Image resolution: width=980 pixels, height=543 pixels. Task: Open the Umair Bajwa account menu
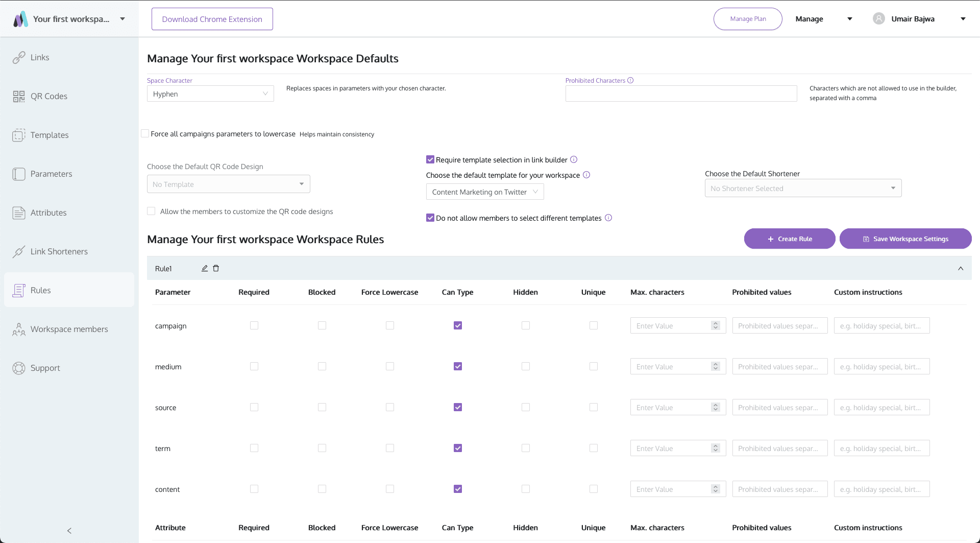[919, 19]
